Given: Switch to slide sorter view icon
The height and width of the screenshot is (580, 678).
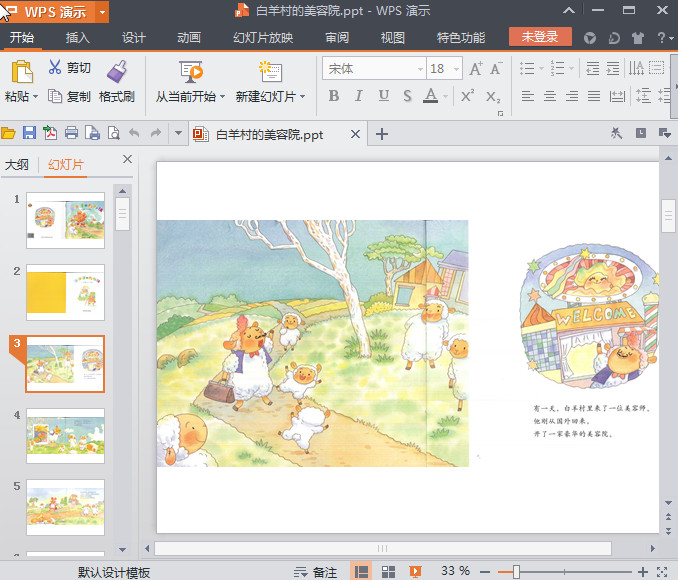Looking at the screenshot, I should 389,571.
